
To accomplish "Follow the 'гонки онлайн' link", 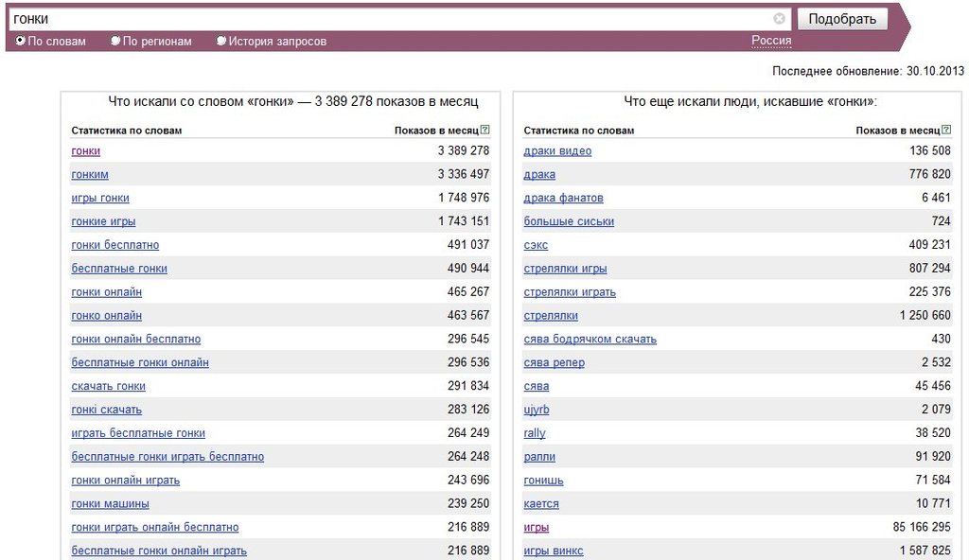I will 106,291.
